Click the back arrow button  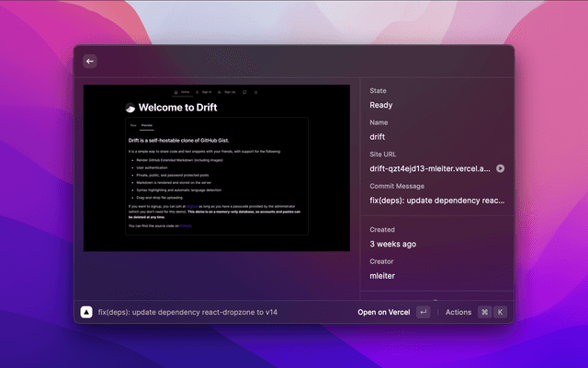(90, 61)
